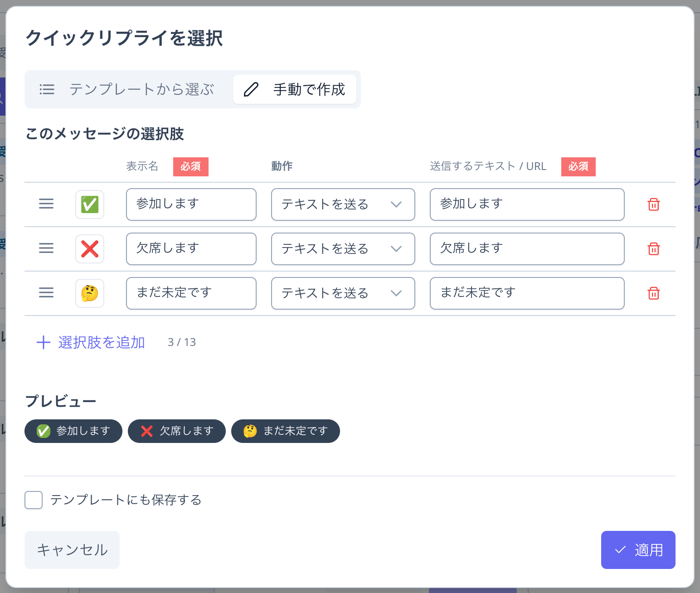Viewport: 700px width, 593px height.
Task: Edit display name field まだ未定です
Action: pyautogui.click(x=191, y=293)
